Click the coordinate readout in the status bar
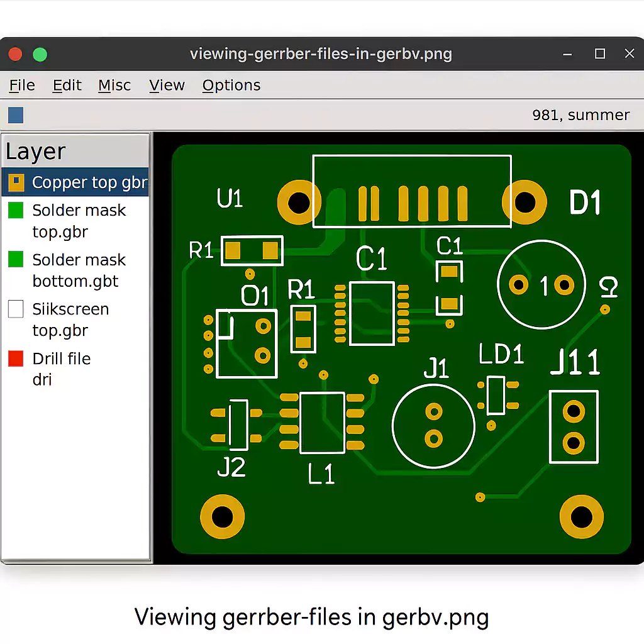Image resolution: width=644 pixels, height=644 pixels. click(580, 114)
